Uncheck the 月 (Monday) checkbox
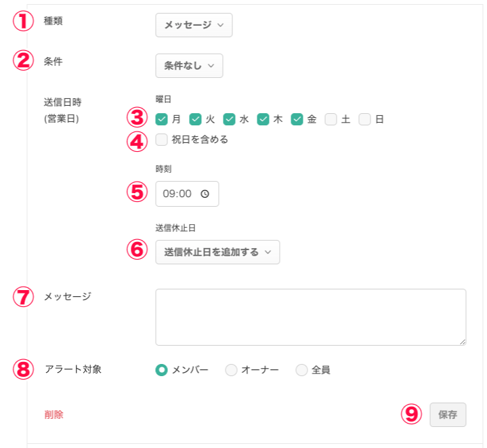 (x=162, y=119)
